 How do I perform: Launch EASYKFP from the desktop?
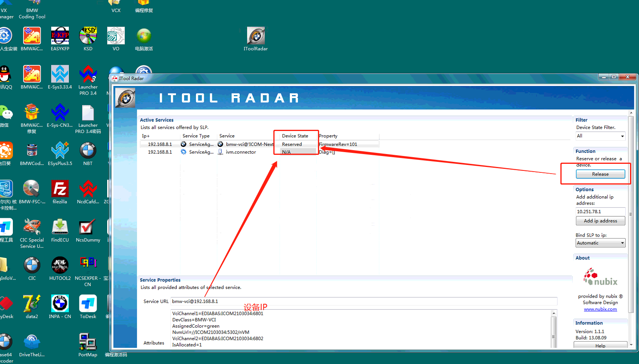[x=60, y=39]
